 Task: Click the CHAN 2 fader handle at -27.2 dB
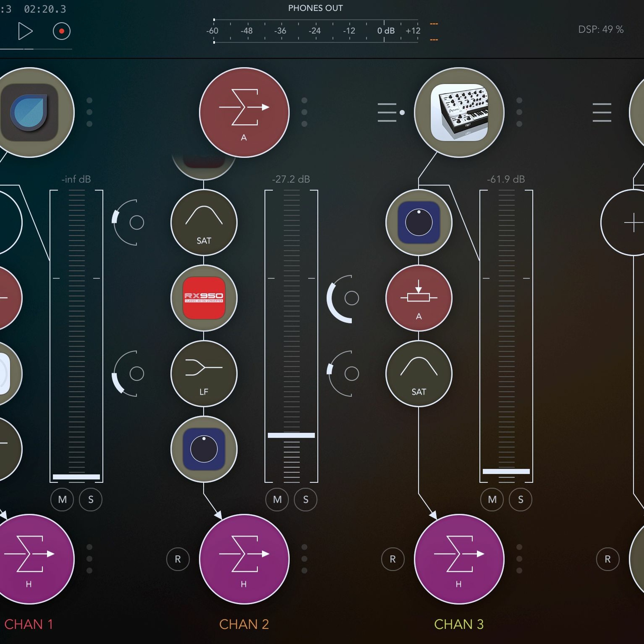(x=291, y=435)
